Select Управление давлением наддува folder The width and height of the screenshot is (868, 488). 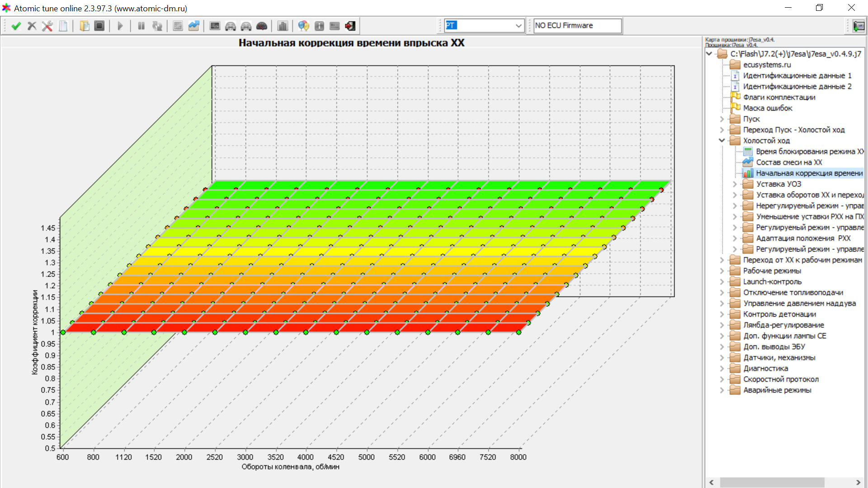click(x=799, y=303)
